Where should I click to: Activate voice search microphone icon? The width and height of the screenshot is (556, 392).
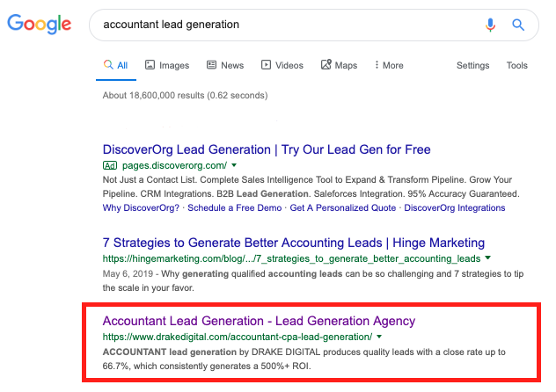tap(490, 25)
